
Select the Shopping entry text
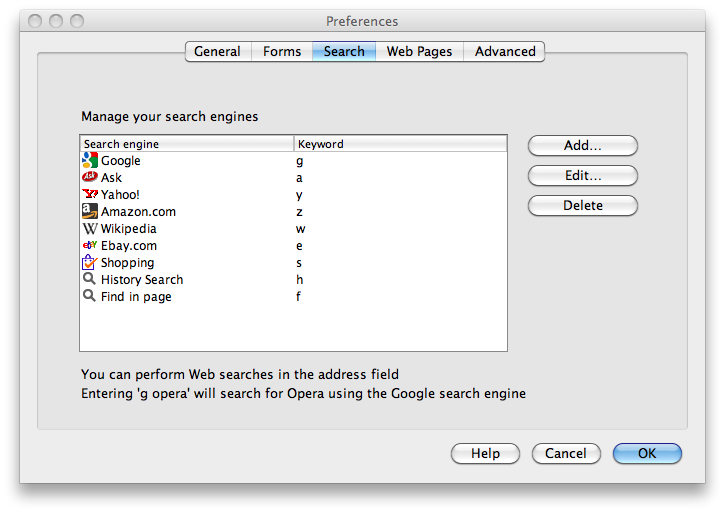[128, 263]
